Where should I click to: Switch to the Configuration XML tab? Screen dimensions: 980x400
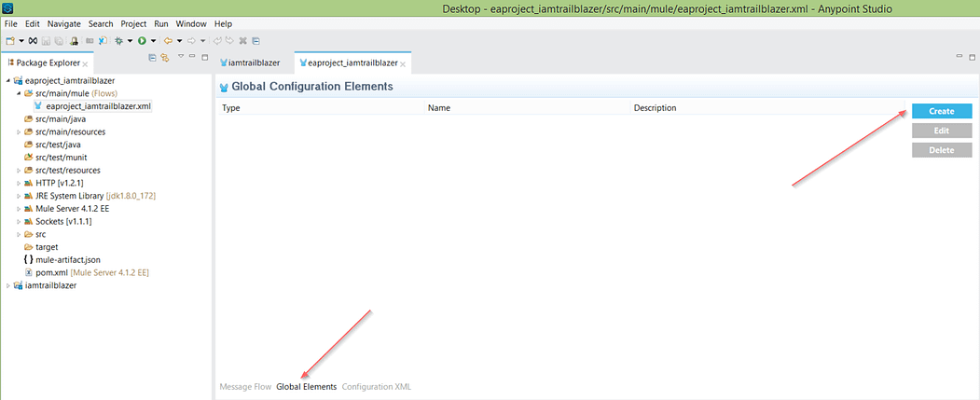coord(377,386)
